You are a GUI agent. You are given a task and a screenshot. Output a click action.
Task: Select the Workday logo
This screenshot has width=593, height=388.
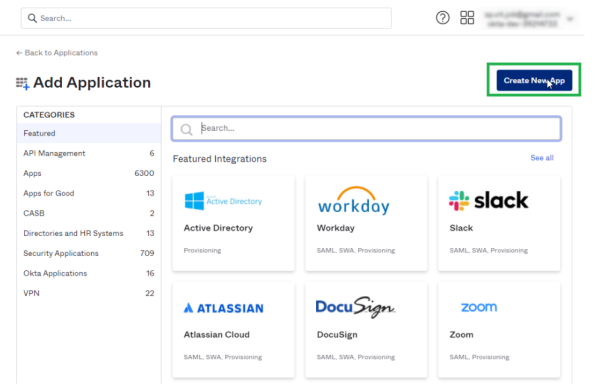(x=354, y=201)
